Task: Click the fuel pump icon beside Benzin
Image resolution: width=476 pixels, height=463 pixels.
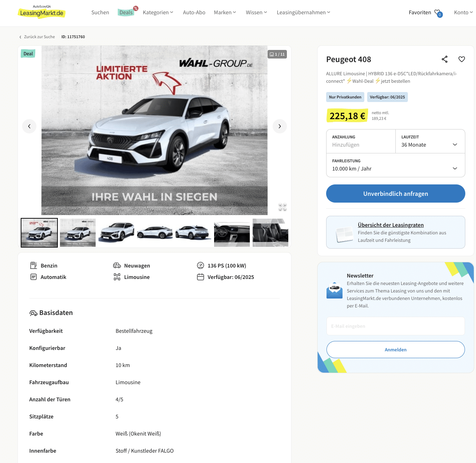Action: (x=34, y=265)
